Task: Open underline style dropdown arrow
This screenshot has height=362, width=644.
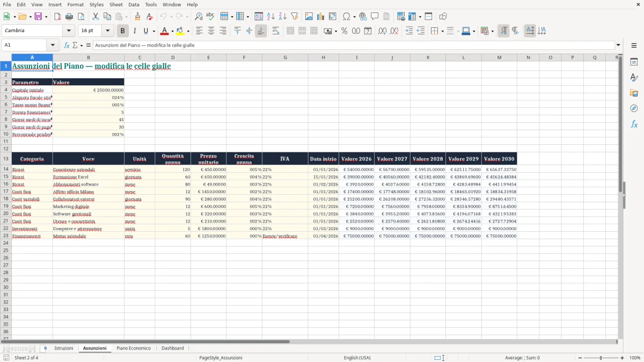Action: click(153, 31)
